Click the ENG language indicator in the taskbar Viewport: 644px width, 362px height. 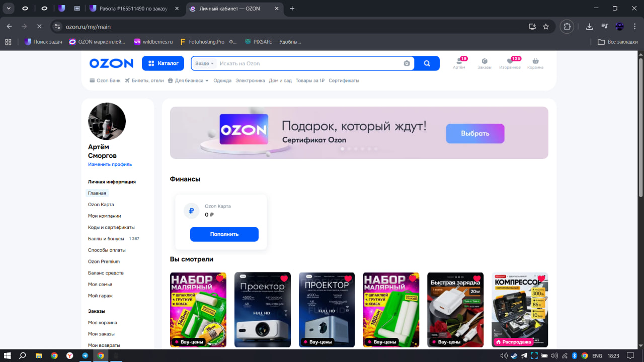click(x=597, y=356)
